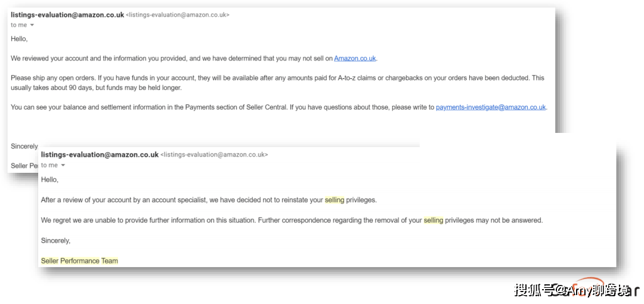
Task: Click the 'We regret we are unable' paragraph
Action: point(292,220)
